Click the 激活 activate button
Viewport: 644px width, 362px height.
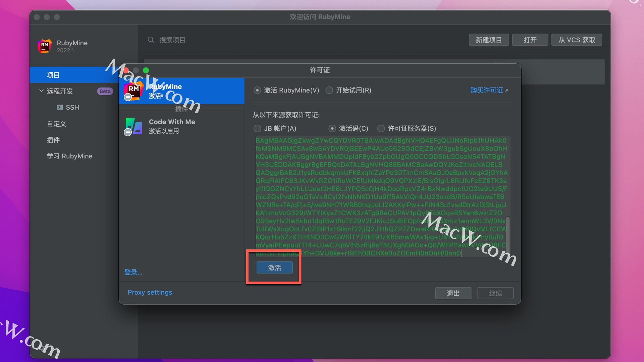point(274,267)
